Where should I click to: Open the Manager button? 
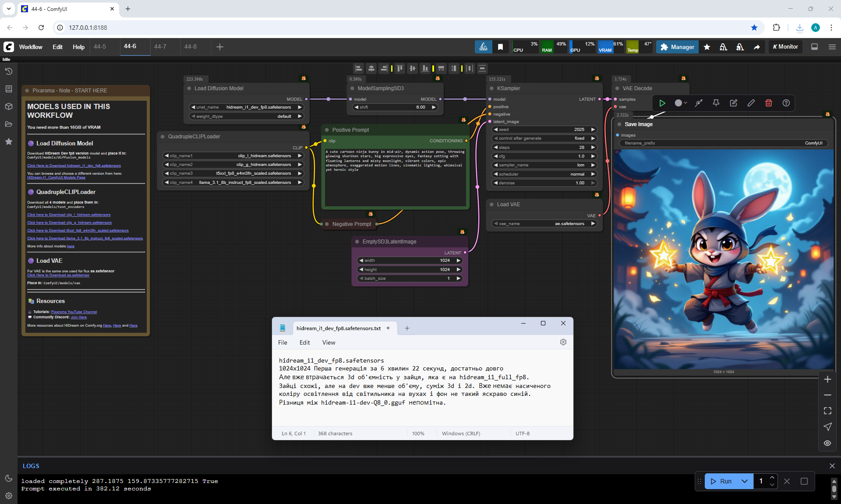click(677, 47)
